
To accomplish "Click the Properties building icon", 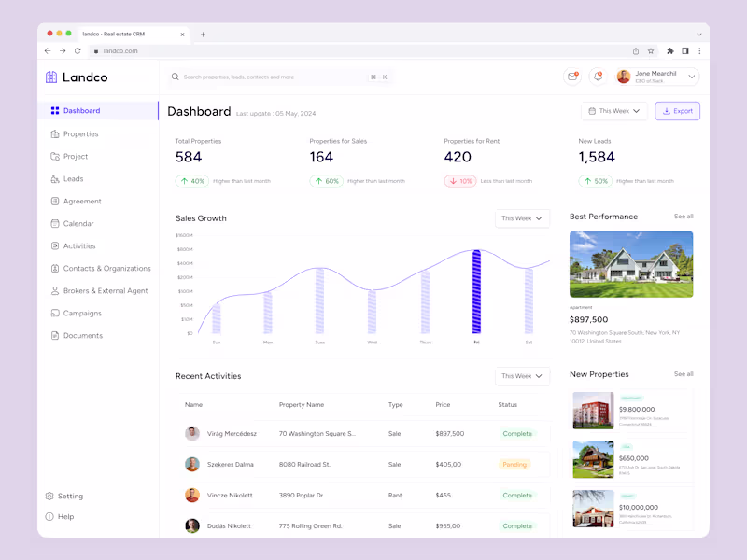I will tap(55, 133).
